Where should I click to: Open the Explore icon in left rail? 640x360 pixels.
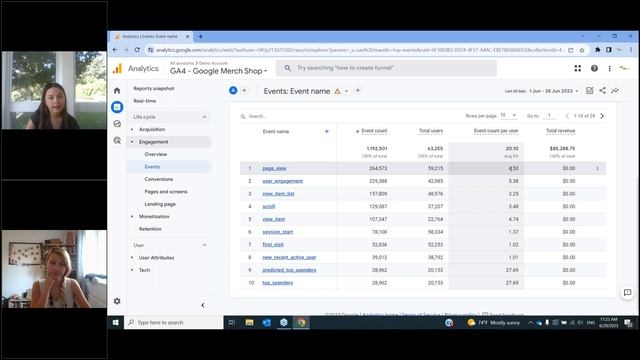click(117, 124)
